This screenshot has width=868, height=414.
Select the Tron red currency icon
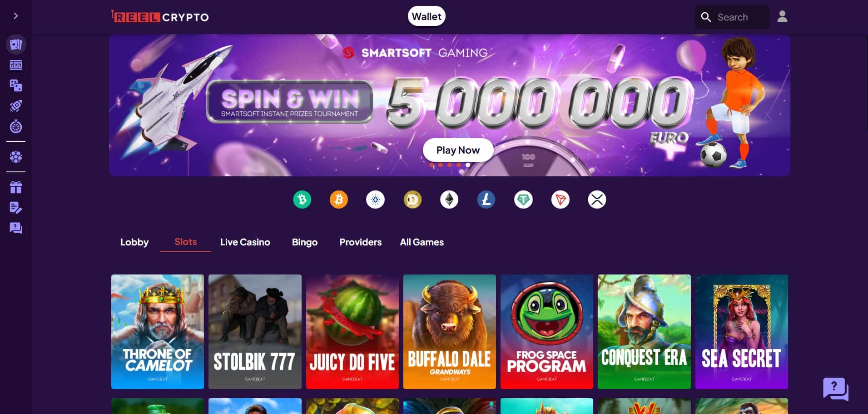(560, 200)
